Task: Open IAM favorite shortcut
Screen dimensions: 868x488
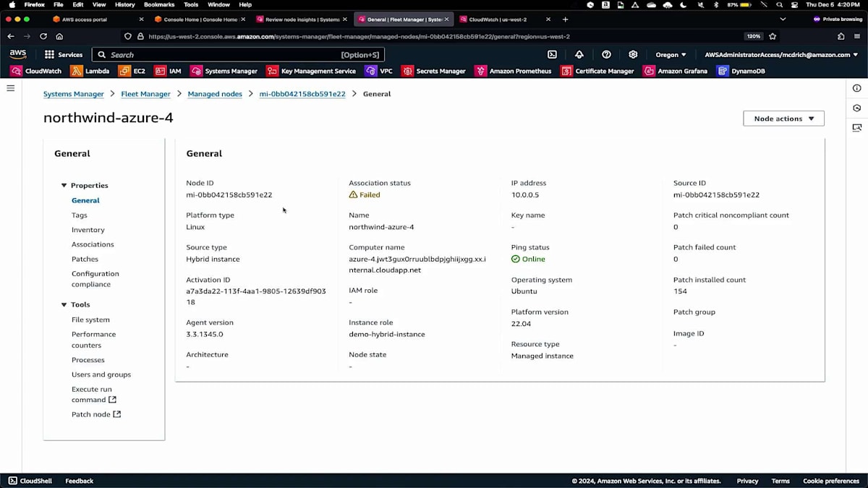Action: [x=168, y=71]
